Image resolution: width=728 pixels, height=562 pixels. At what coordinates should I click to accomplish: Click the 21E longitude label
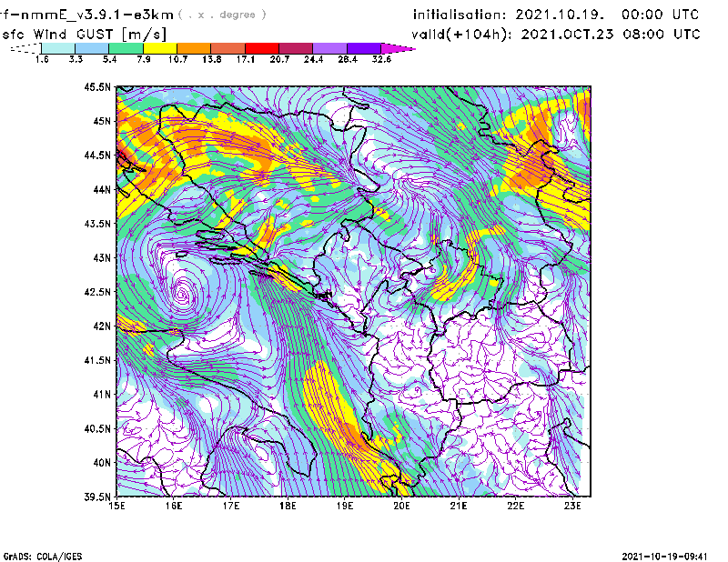[x=459, y=506]
